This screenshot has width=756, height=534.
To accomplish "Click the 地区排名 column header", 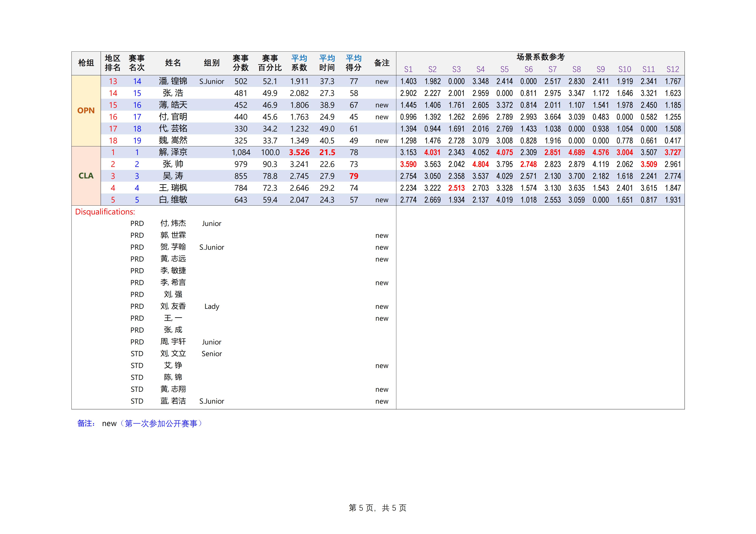I will tap(113, 63).
